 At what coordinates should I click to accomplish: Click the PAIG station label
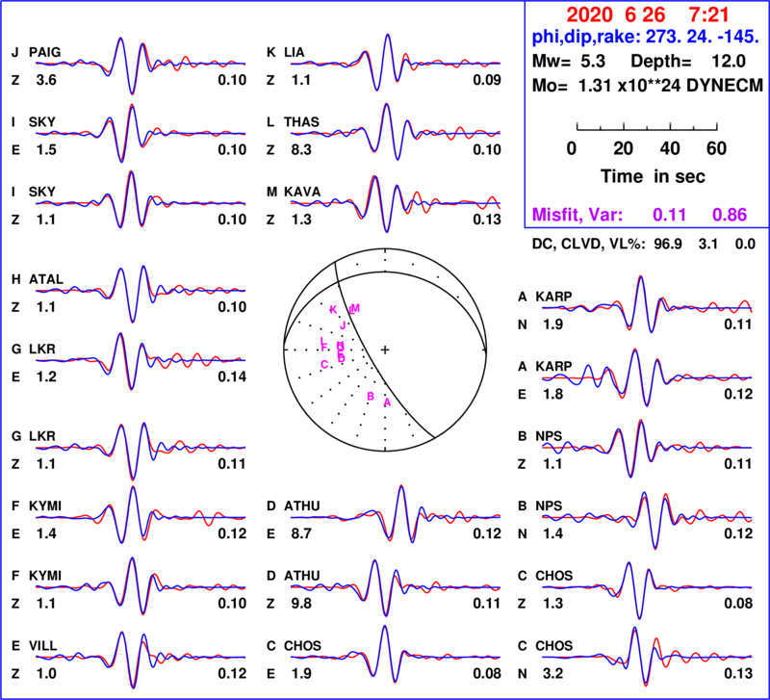coord(44,52)
